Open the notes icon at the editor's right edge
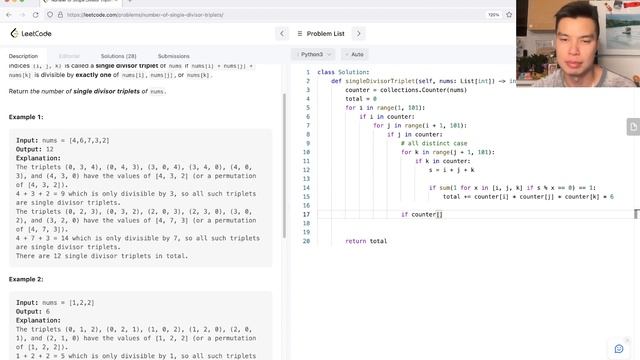The width and height of the screenshot is (640, 360). point(633,127)
